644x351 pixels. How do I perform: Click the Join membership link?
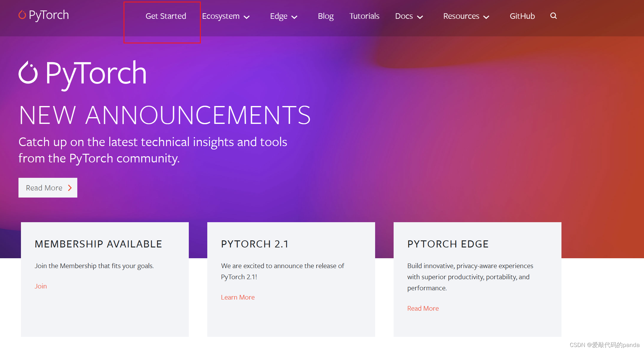pyautogui.click(x=41, y=286)
